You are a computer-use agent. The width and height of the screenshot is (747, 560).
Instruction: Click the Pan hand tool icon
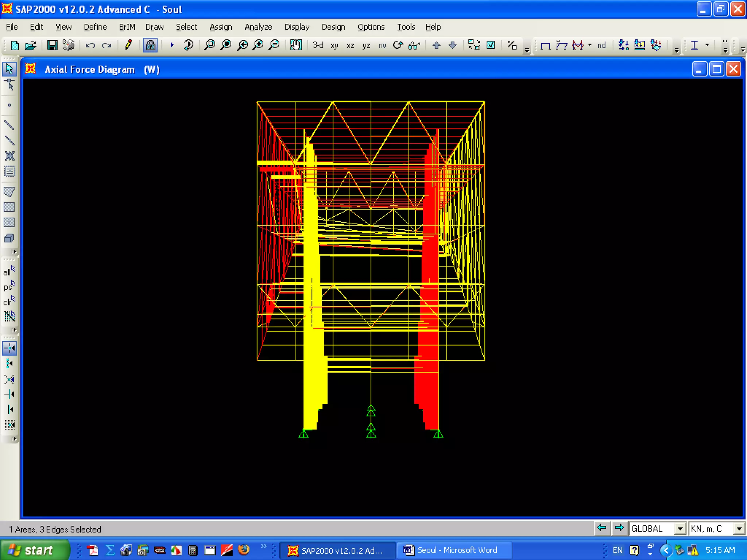(x=296, y=45)
